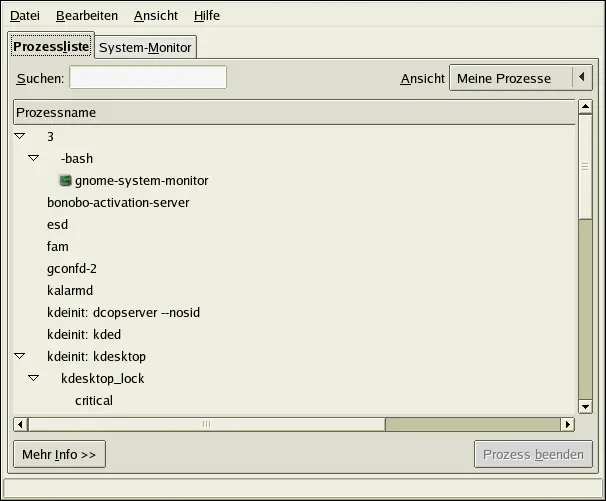Collapse the process group named 3
This screenshot has height=501, width=606.
pyautogui.click(x=20, y=136)
